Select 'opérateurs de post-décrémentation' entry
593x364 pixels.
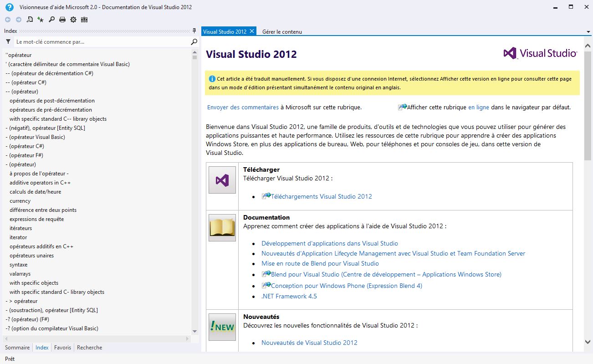pyautogui.click(x=52, y=101)
